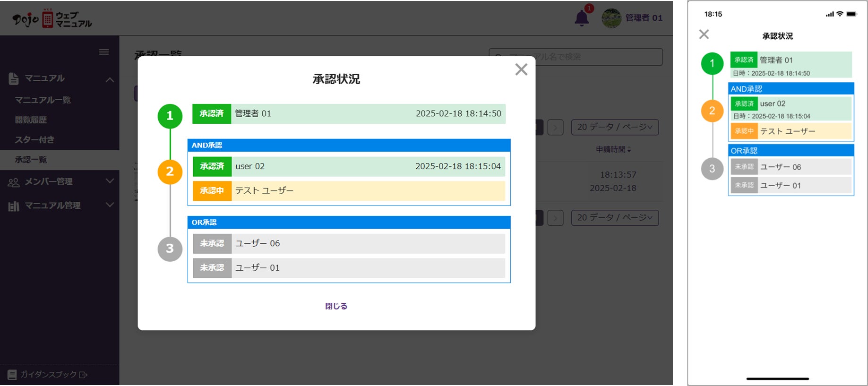
Task: Open マニュアル一覧 in the sidebar
Action: (43, 100)
